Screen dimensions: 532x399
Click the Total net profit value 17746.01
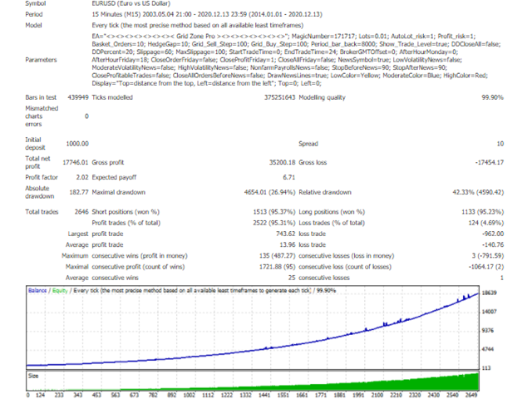point(76,163)
